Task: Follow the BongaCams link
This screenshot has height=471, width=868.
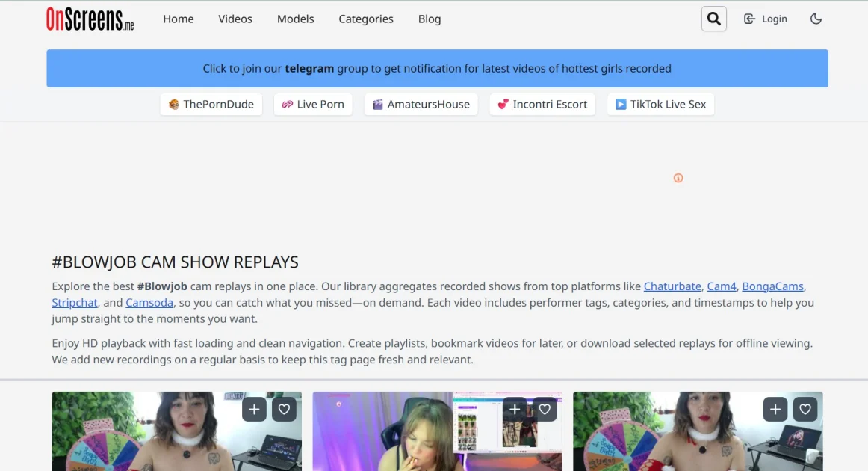Action: pyautogui.click(x=772, y=286)
